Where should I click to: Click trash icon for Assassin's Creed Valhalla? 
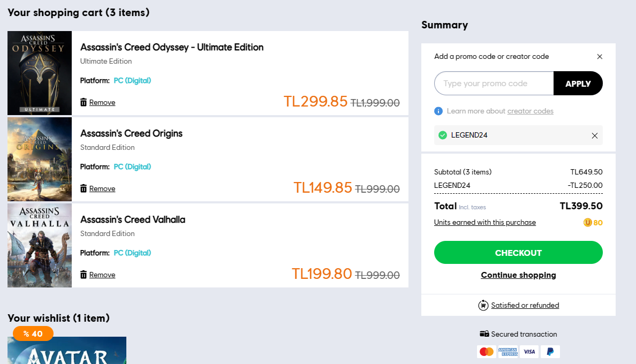(x=84, y=275)
